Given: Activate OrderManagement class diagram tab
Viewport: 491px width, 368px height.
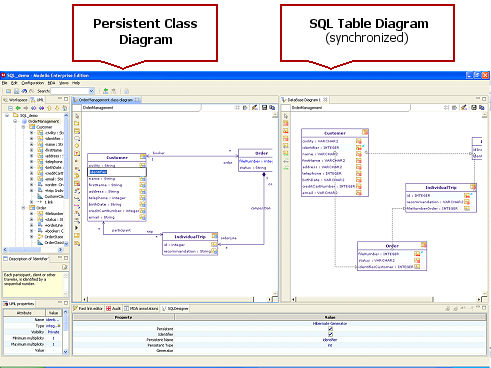Looking at the screenshot, I should click(106, 100).
